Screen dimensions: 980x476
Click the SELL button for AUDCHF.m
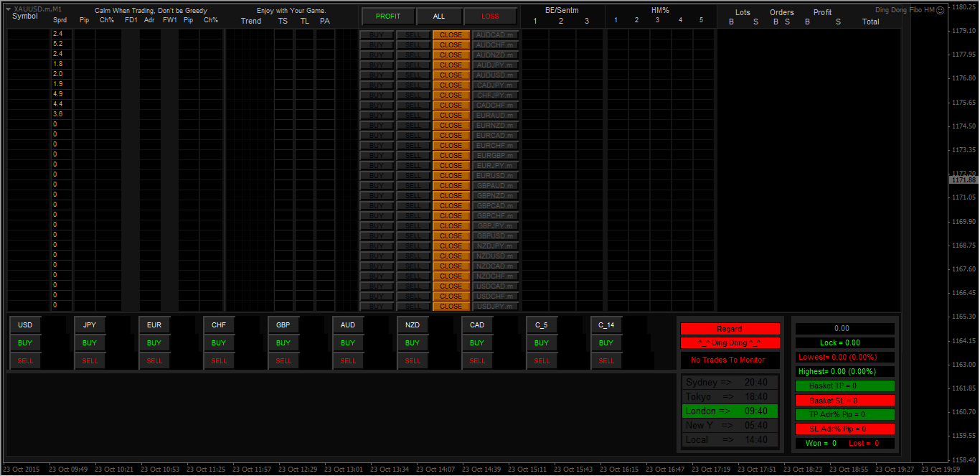(x=413, y=45)
